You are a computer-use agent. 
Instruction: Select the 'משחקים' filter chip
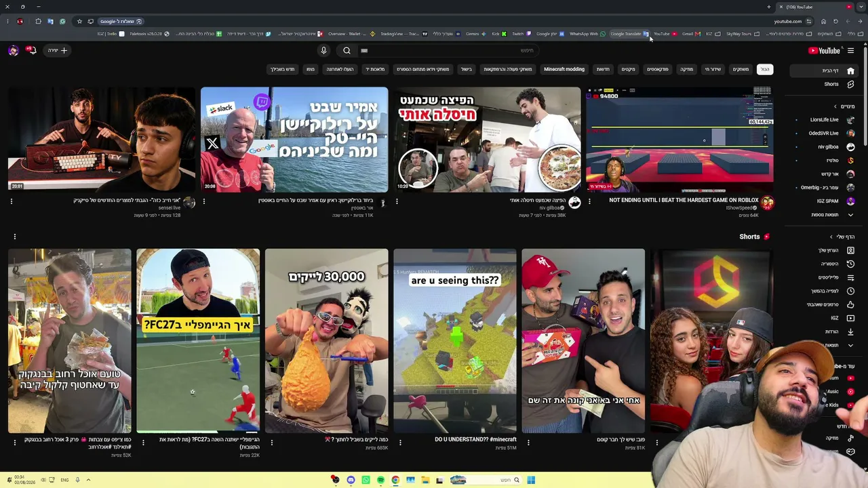pyautogui.click(x=741, y=69)
